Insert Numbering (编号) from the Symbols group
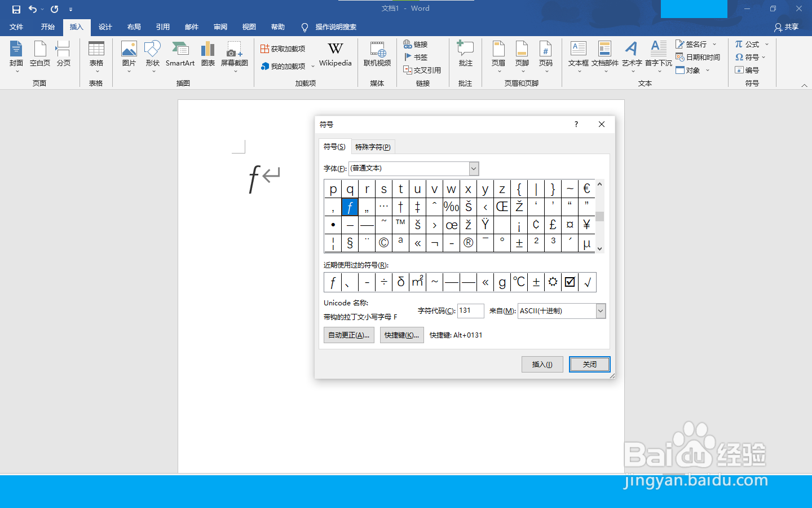 [x=747, y=70]
